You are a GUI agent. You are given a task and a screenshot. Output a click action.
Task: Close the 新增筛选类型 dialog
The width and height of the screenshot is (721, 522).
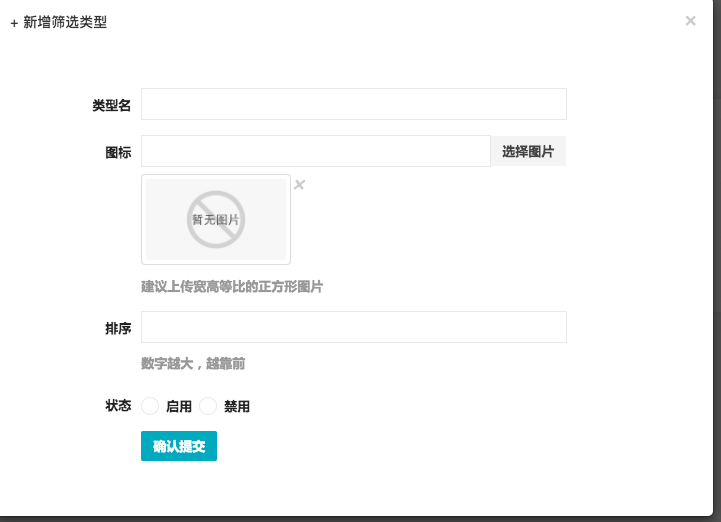(x=690, y=21)
